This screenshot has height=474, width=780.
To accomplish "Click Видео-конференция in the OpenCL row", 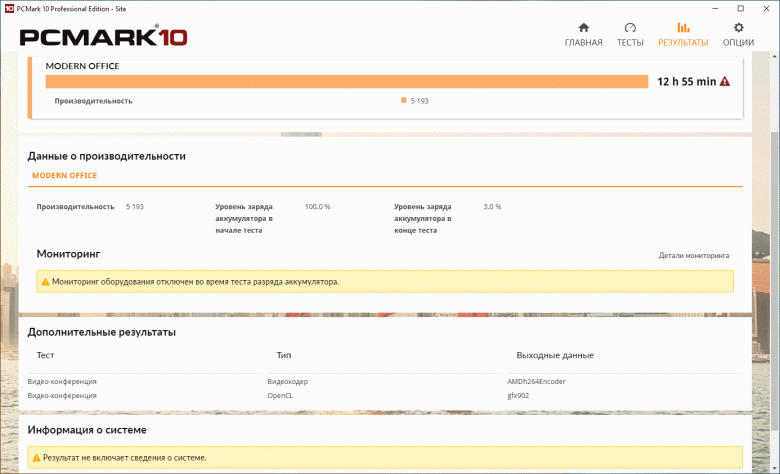I will (62, 396).
